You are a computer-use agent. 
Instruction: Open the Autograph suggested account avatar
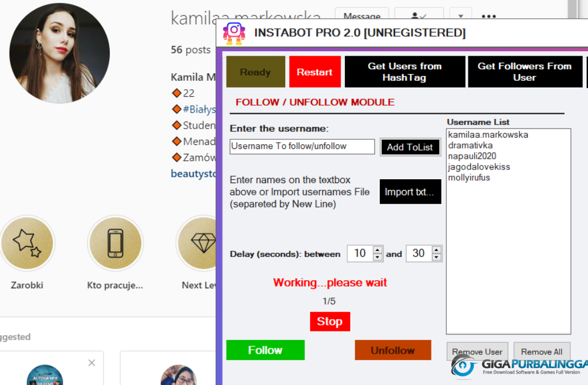coord(45,375)
